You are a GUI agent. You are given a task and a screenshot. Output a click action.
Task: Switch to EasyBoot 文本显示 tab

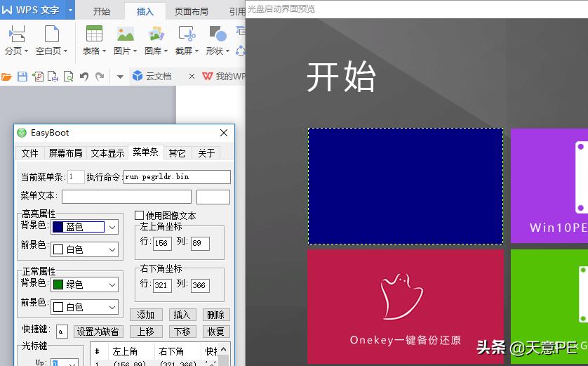[107, 153]
